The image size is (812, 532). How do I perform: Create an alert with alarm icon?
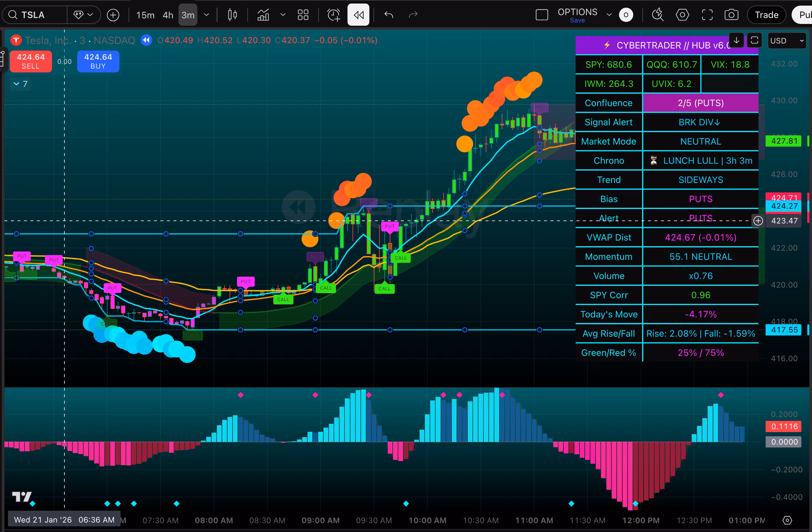[x=333, y=15]
